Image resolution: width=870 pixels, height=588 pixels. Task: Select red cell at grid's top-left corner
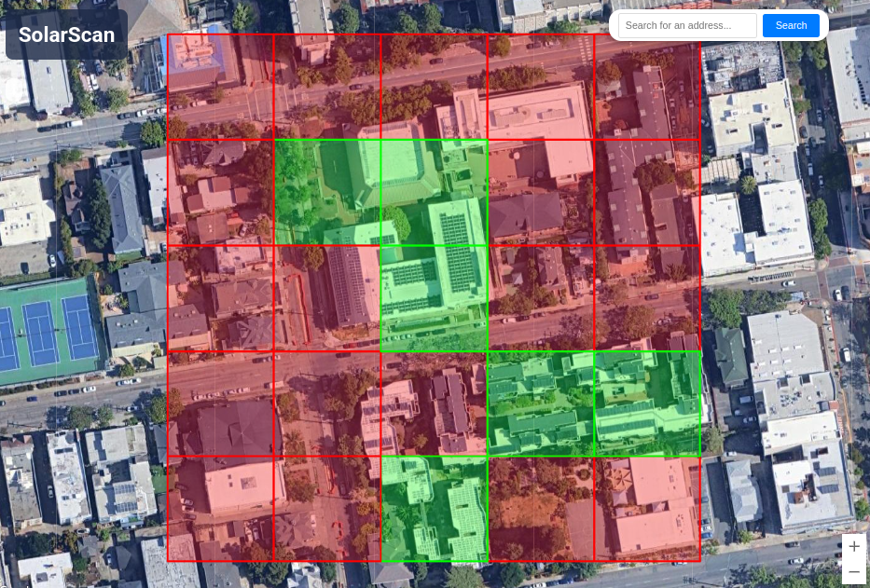click(221, 87)
